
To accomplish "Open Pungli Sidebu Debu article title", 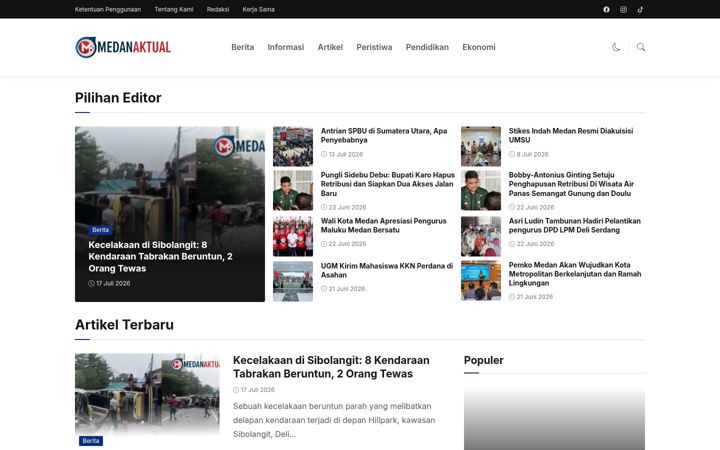I will 388,184.
